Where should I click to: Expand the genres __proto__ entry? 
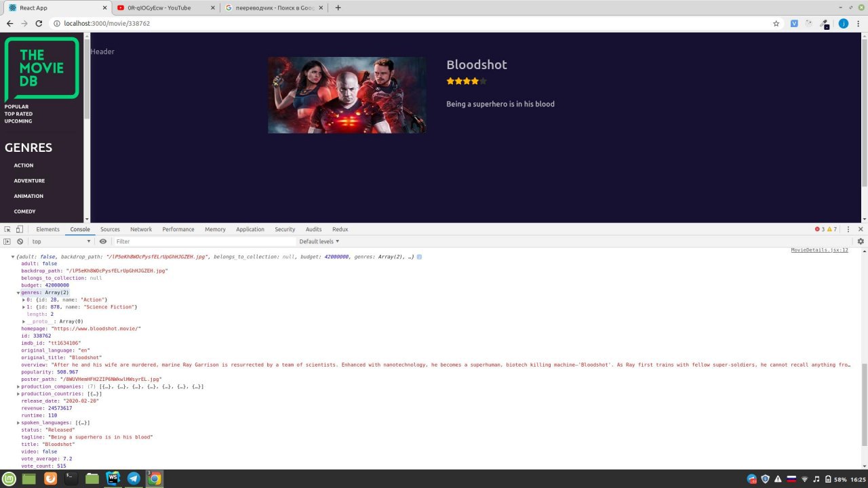click(x=24, y=321)
